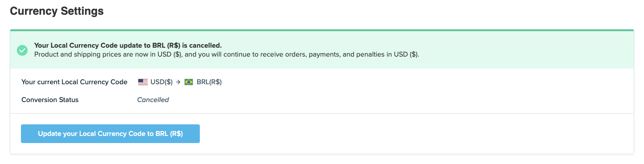Select the USD($) currency text beside US flag
644x164 pixels.
(162, 82)
